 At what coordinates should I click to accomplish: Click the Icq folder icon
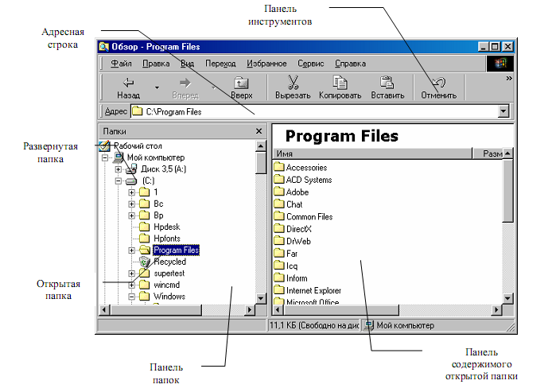coord(279,265)
